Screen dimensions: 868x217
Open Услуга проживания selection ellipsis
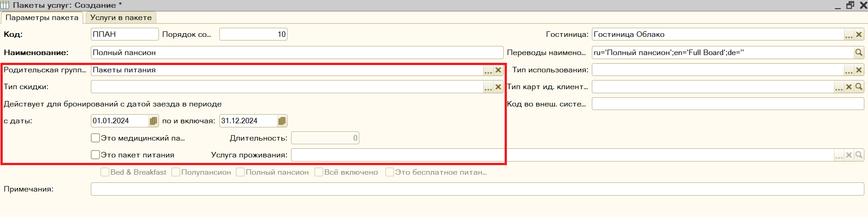[x=839, y=155]
